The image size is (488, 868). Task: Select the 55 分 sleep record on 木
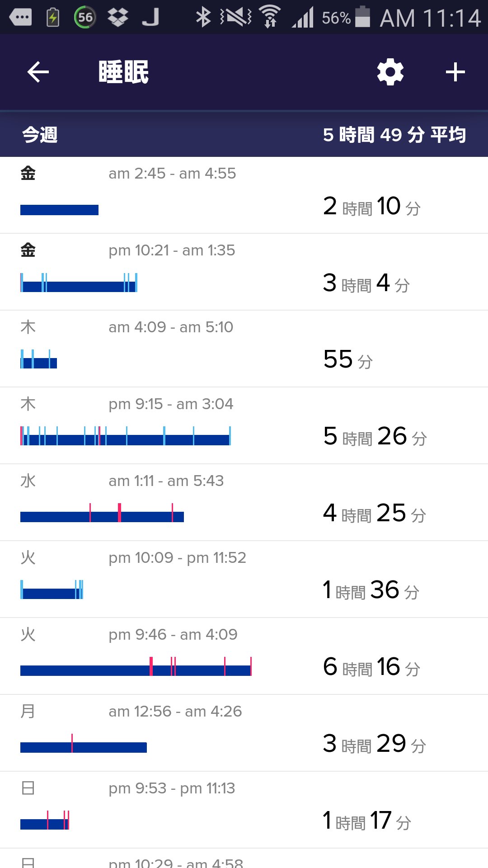point(244,349)
